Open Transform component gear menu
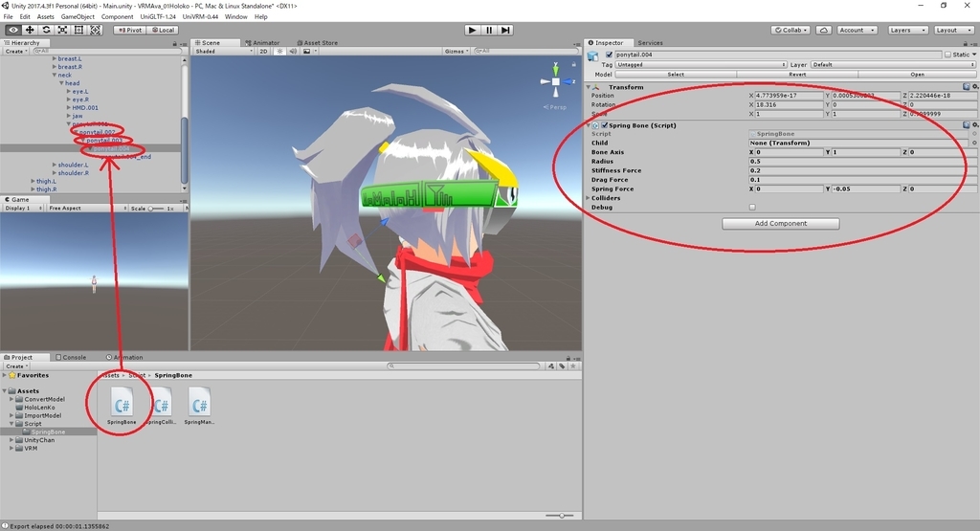The image size is (980, 531). click(975, 87)
